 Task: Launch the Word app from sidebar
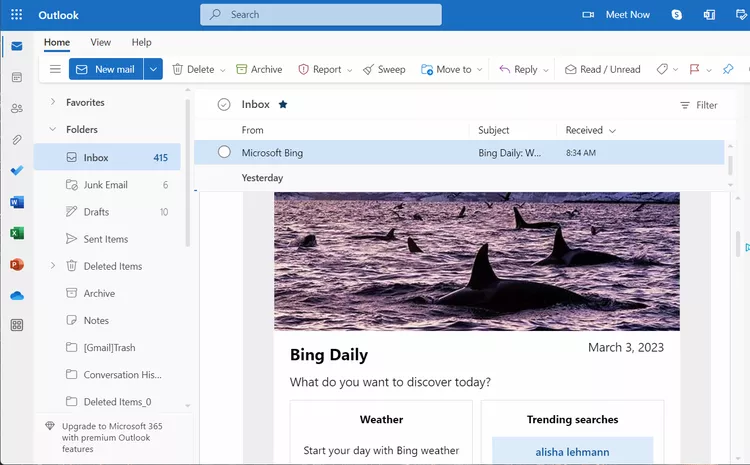[x=17, y=202]
